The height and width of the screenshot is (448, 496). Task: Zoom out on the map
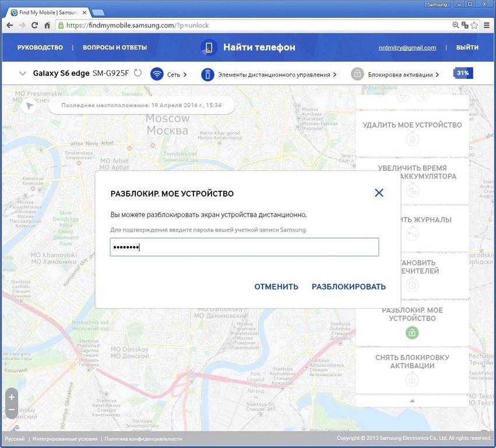(x=12, y=410)
